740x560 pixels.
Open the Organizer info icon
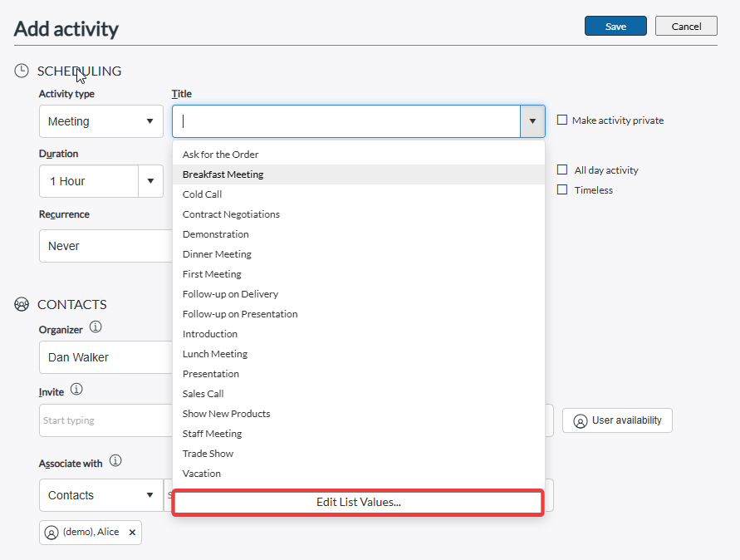[x=96, y=327]
